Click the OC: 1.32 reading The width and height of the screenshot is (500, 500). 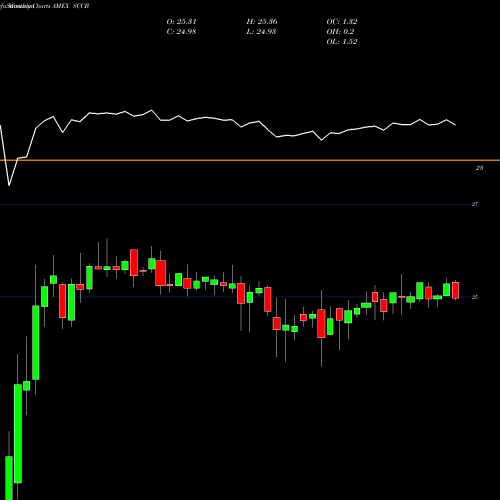342,22
